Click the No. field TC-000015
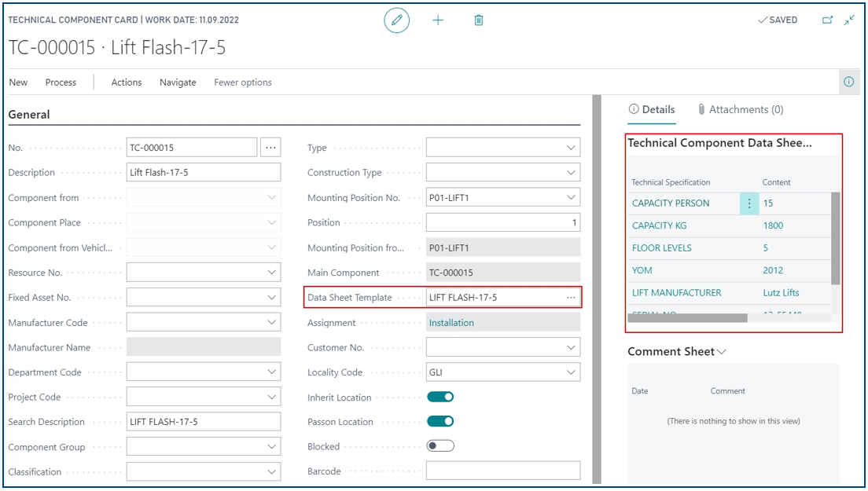This screenshot has width=868, height=491. (192, 148)
